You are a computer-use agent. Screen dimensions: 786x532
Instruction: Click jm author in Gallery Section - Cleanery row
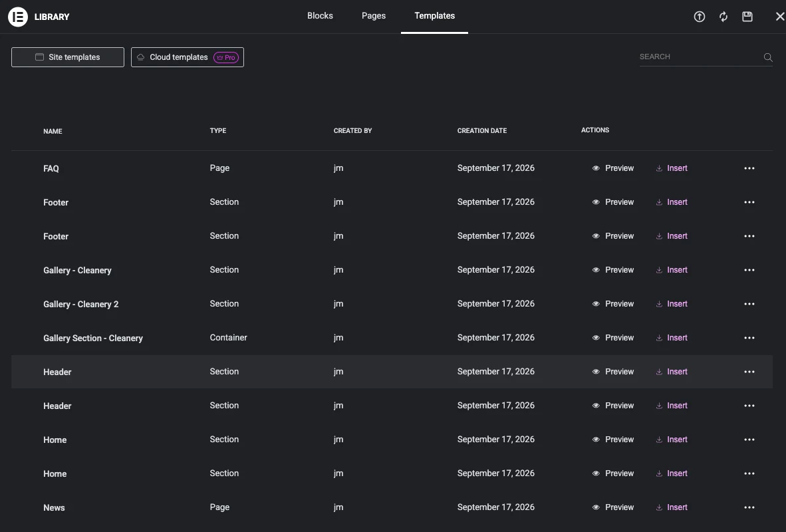tap(338, 337)
